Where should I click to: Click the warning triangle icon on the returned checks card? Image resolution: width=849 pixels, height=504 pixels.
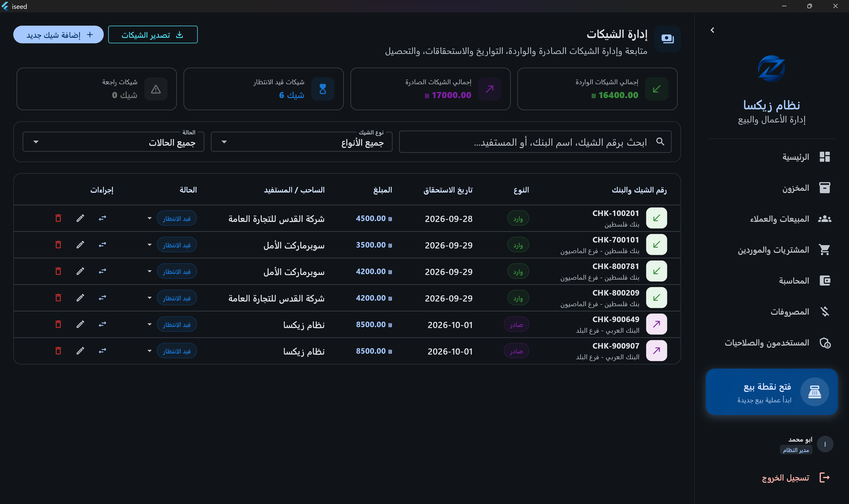(156, 89)
